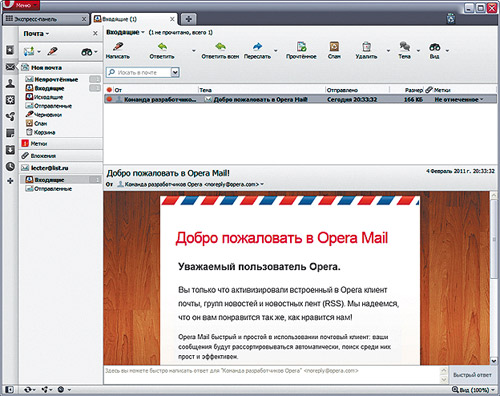Click the Вид view binoculars button

[434, 51]
